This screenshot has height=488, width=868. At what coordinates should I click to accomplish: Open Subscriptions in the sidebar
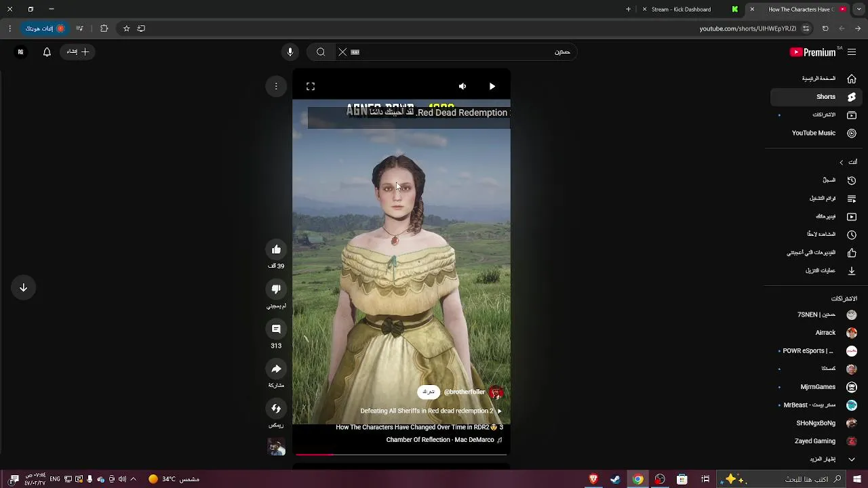(815, 115)
